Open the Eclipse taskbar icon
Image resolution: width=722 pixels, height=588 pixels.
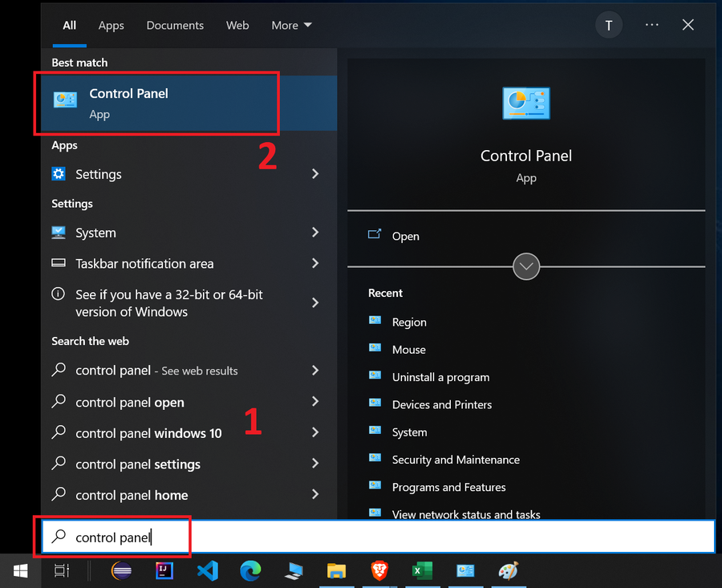(x=122, y=571)
